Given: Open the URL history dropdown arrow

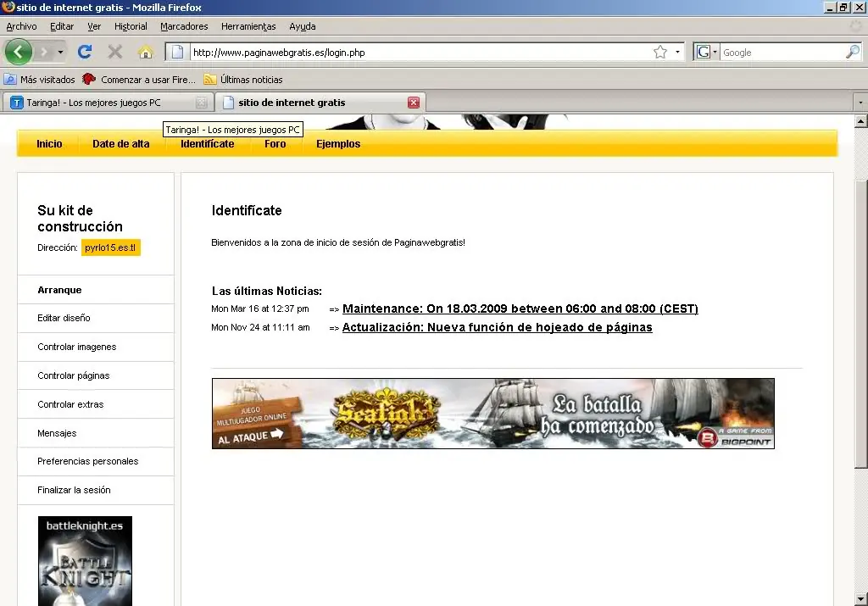Looking at the screenshot, I should [677, 53].
